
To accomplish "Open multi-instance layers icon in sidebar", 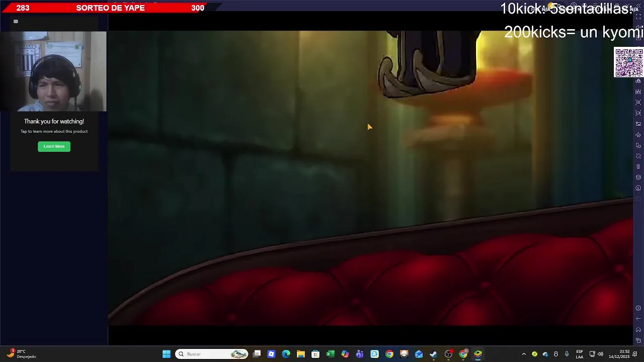I will click(x=638, y=177).
